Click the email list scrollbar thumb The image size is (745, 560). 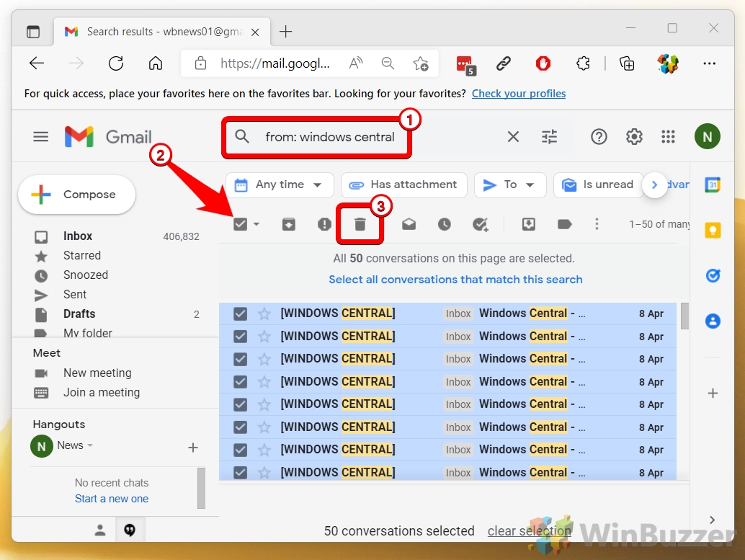(x=684, y=316)
